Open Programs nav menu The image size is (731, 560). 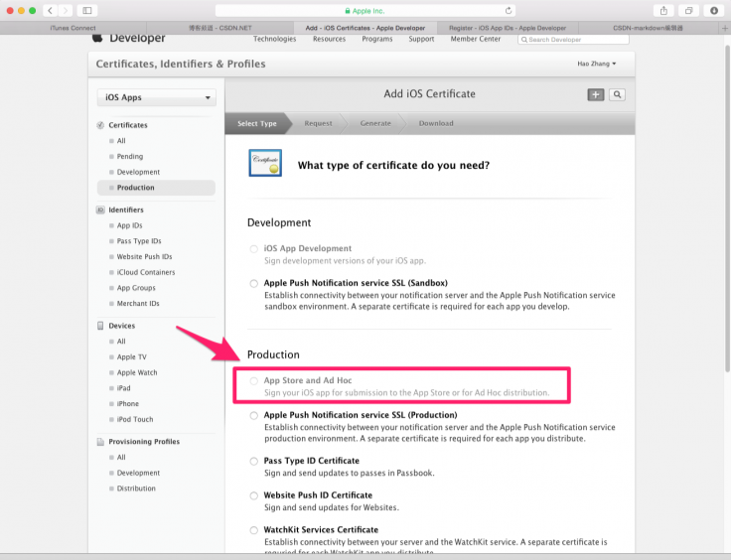tap(377, 39)
